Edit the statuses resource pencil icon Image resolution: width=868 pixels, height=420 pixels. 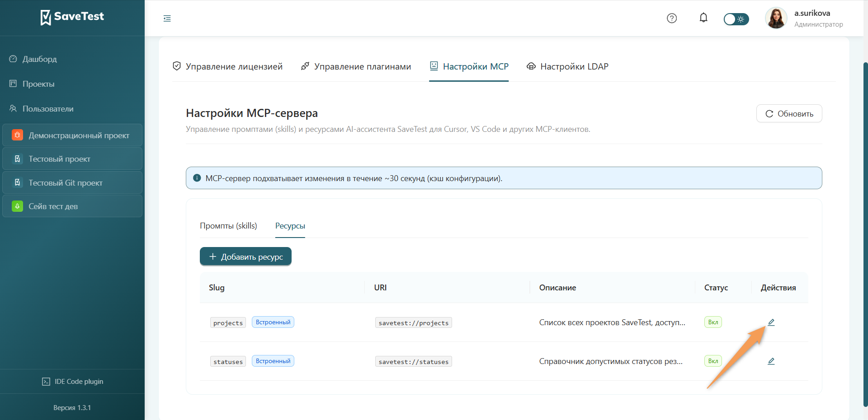pyautogui.click(x=771, y=361)
